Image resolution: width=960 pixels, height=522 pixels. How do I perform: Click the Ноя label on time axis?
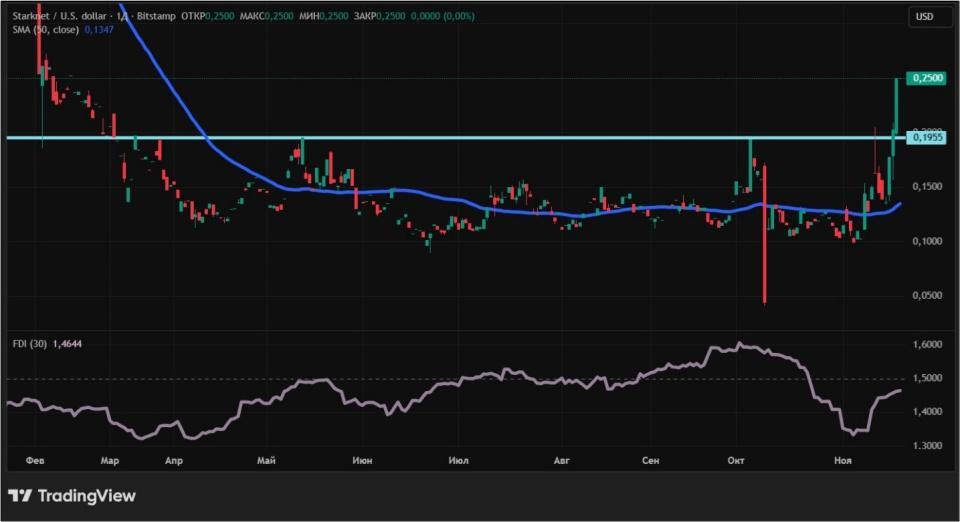coord(843,460)
